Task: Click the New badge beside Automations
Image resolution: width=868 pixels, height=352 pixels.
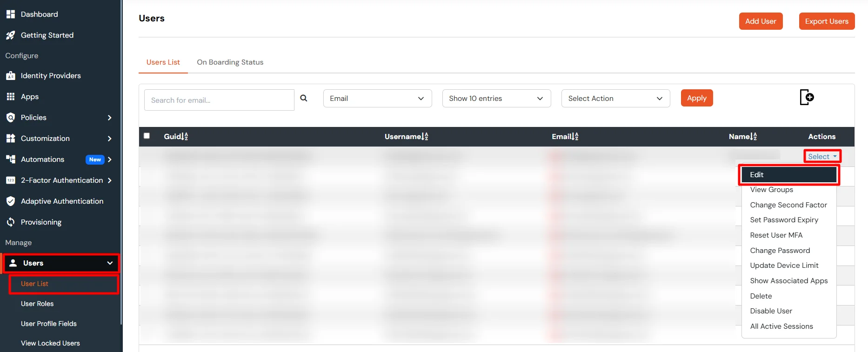Action: pos(95,159)
